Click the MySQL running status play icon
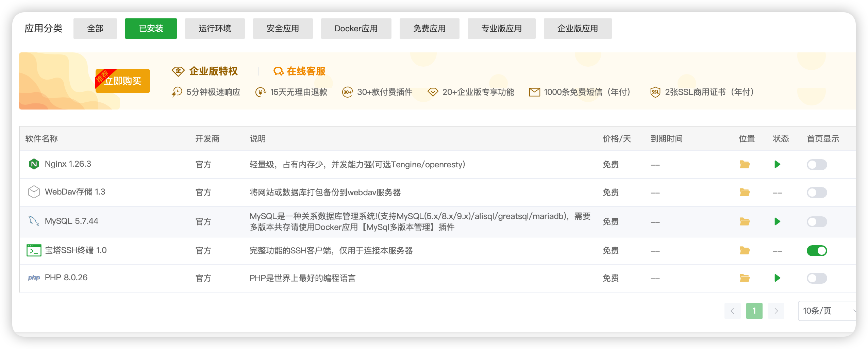868x349 pixels. tap(777, 222)
